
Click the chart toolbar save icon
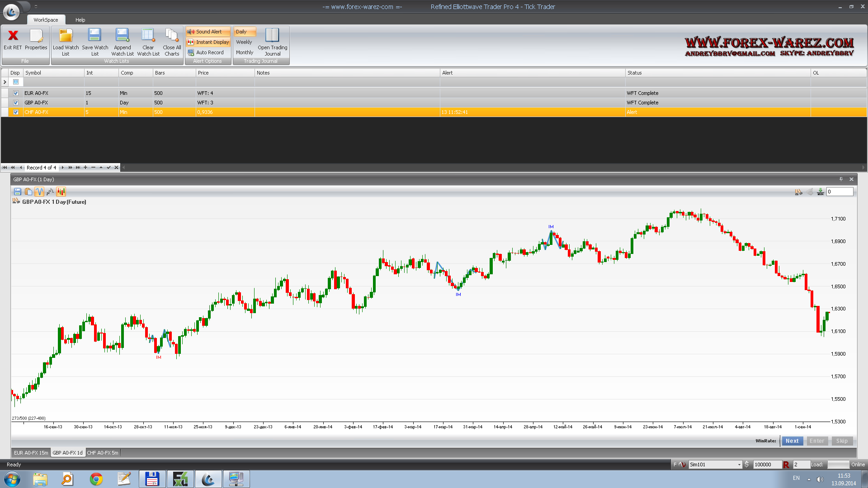tap(18, 192)
